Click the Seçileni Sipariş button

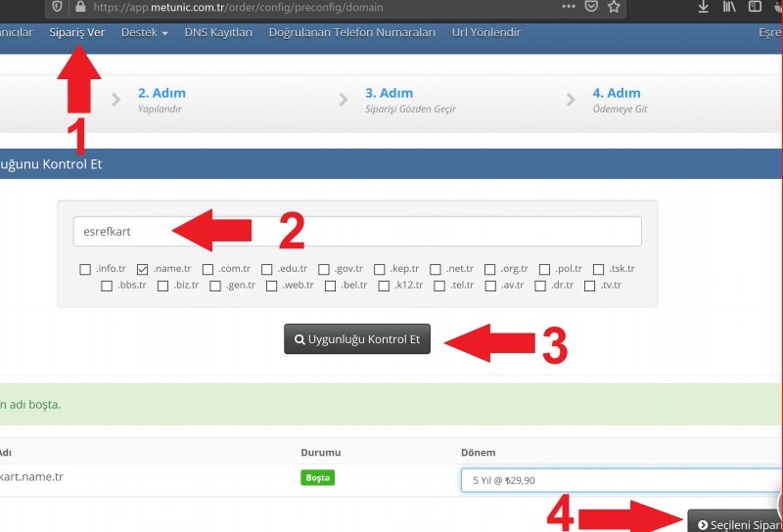[736, 524]
